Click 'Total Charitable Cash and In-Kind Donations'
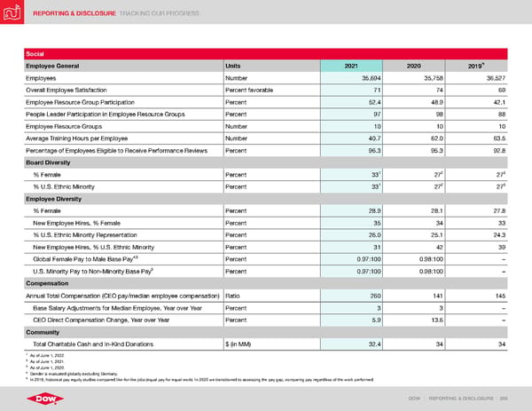532x411 pixels. click(93, 344)
